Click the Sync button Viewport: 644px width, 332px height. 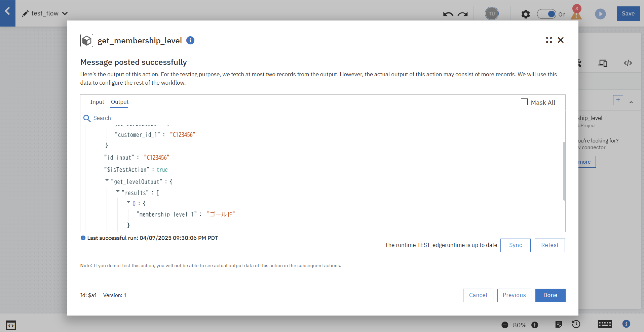point(515,245)
